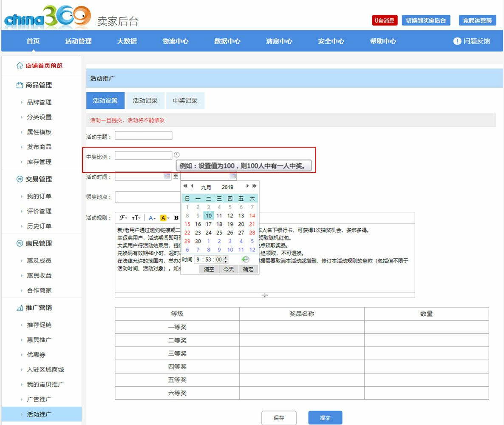Viewport: 504px width, 425px height.
Task: Click the info icon beside 中奖比例 field
Action: [177, 155]
